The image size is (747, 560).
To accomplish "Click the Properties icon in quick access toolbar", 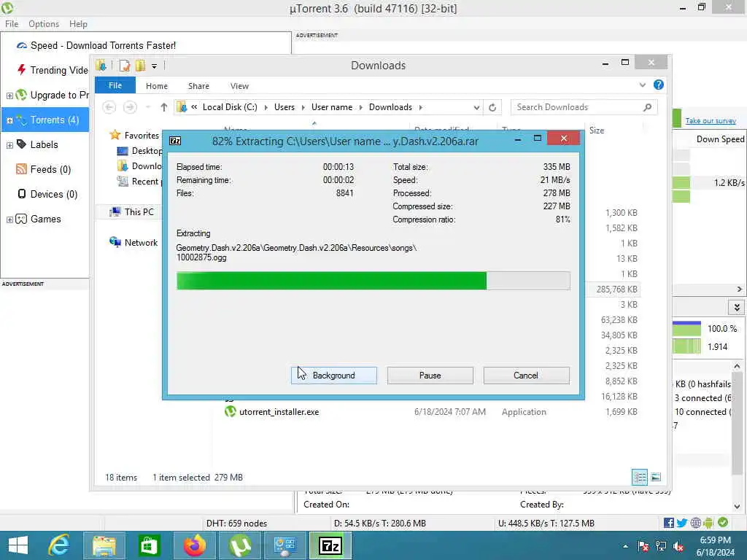I will (x=125, y=66).
